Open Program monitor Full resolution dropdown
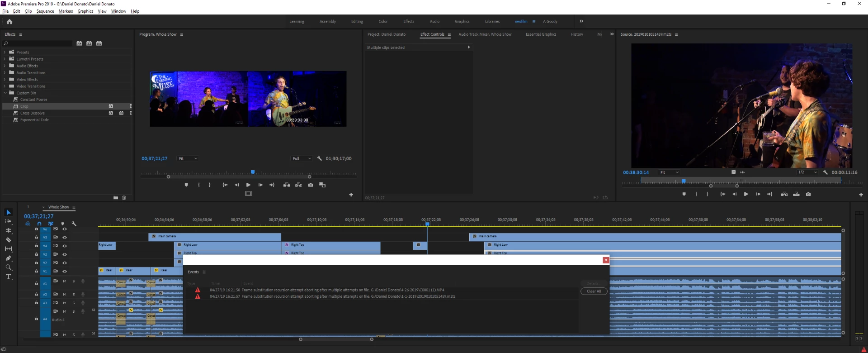 [x=302, y=158]
